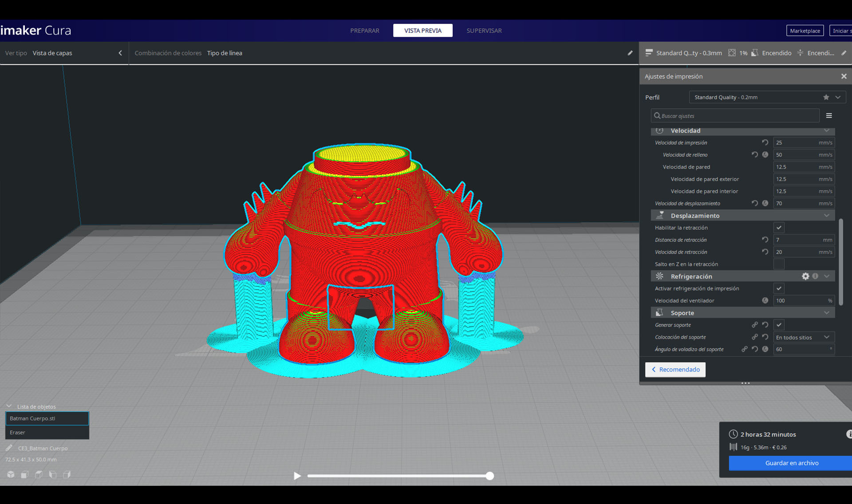Switch to 3D perspective view cube

click(x=11, y=474)
